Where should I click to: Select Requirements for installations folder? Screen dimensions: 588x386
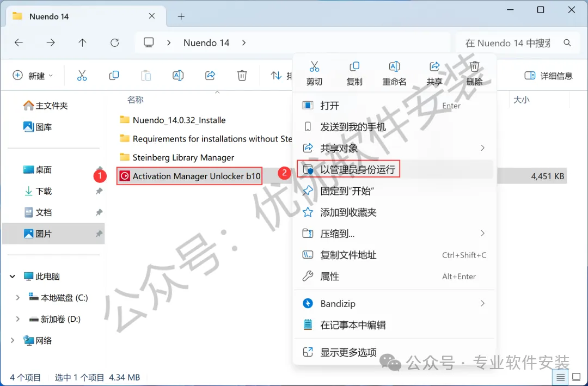coord(205,138)
